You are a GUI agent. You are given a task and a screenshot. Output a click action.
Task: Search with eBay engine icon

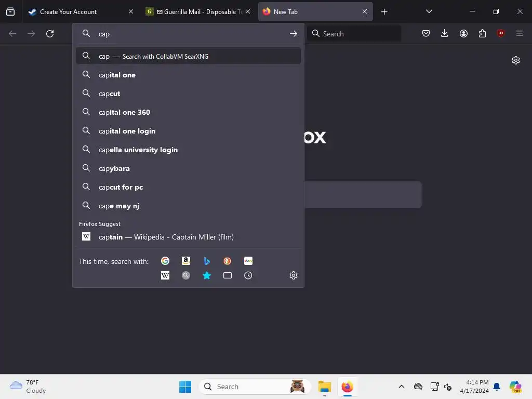pyautogui.click(x=248, y=261)
